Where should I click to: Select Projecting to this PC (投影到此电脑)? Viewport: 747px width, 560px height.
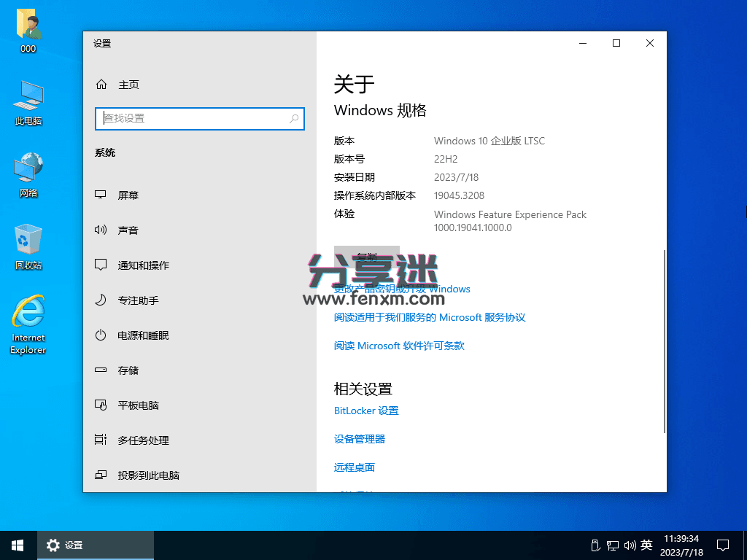(148, 475)
